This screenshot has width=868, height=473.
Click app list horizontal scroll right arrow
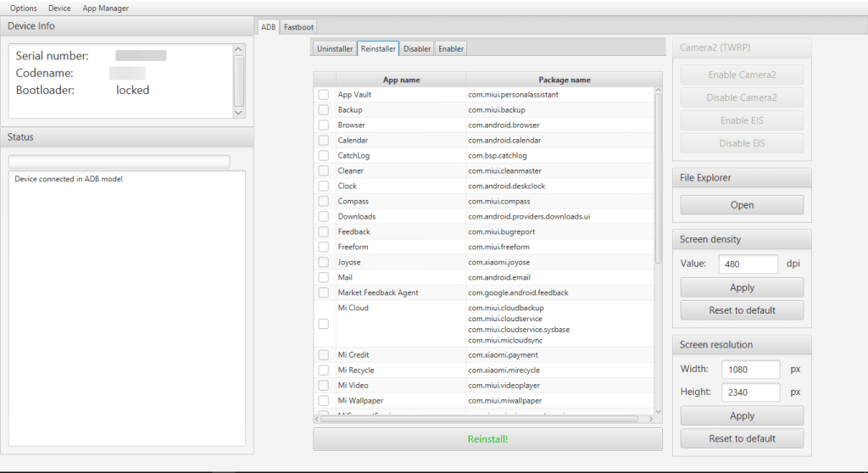(x=651, y=420)
